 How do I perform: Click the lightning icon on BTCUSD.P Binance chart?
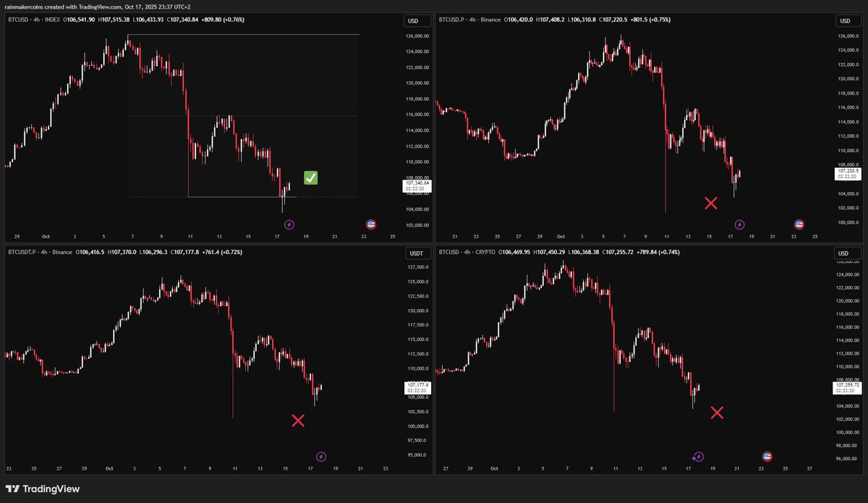pyautogui.click(x=739, y=224)
